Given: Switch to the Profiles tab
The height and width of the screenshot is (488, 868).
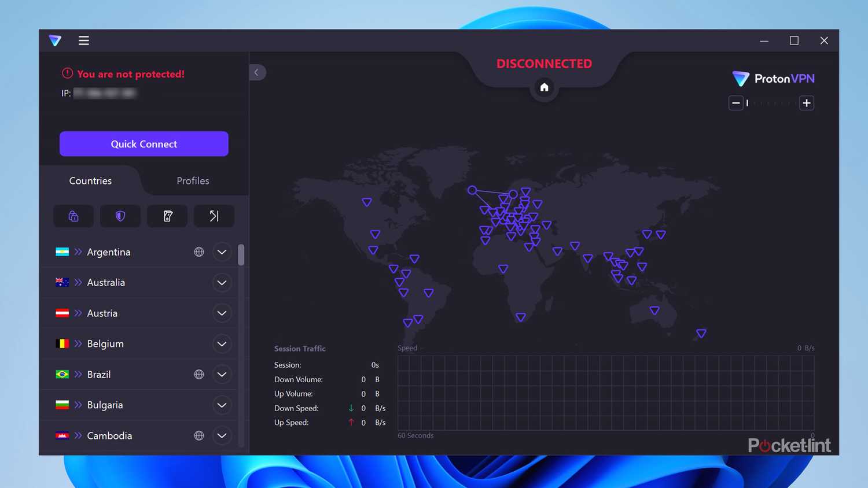Looking at the screenshot, I should click(x=193, y=180).
